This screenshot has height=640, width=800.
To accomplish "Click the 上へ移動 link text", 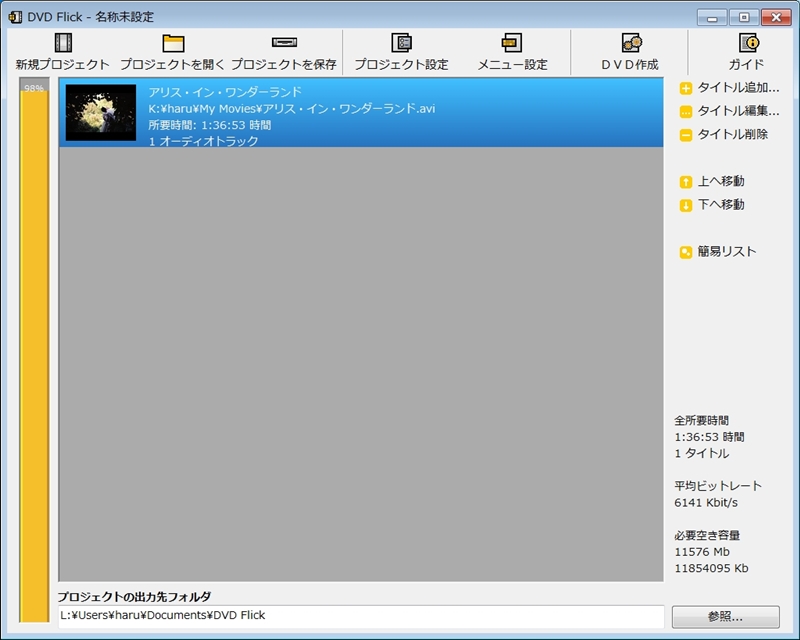I will point(721,181).
